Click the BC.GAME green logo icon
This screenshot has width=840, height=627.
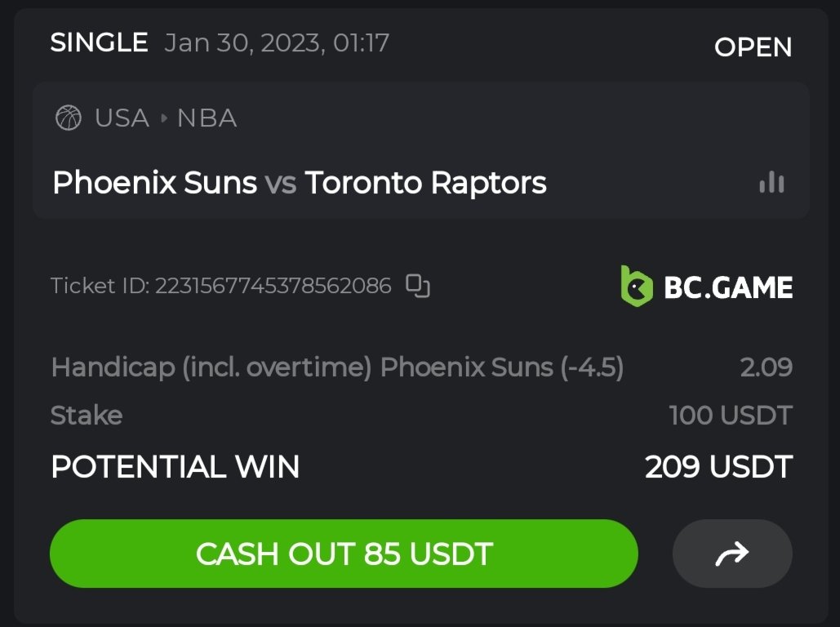pos(636,287)
